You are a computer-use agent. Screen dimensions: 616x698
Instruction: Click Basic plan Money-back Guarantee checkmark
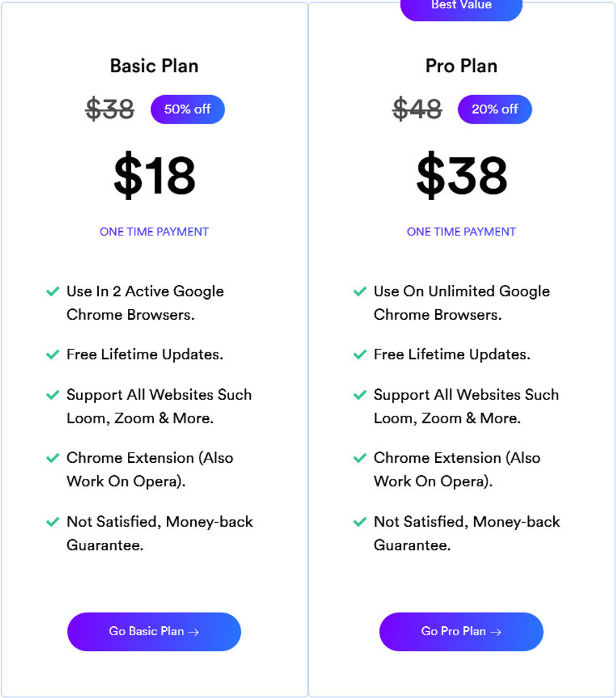pos(53,522)
